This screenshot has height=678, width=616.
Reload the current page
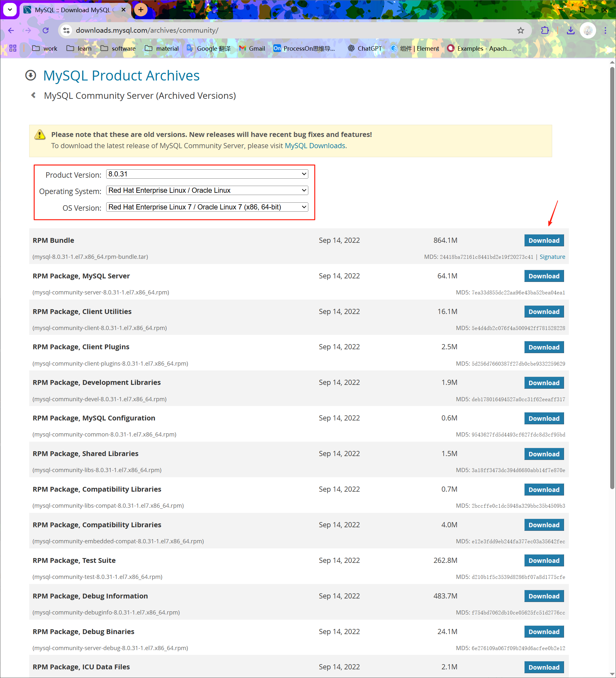click(46, 30)
